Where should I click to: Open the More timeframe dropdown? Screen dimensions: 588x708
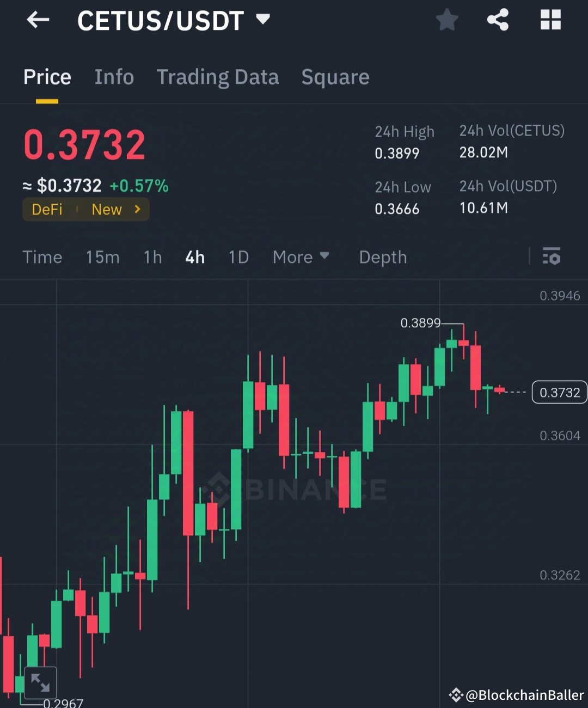(301, 257)
